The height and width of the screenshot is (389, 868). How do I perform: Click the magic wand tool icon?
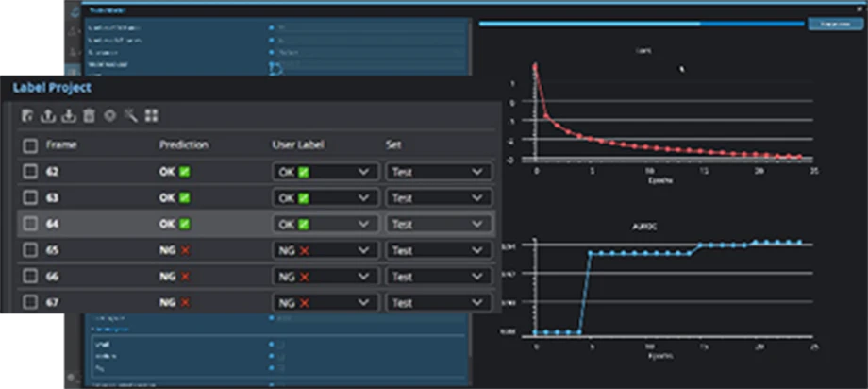tap(130, 115)
